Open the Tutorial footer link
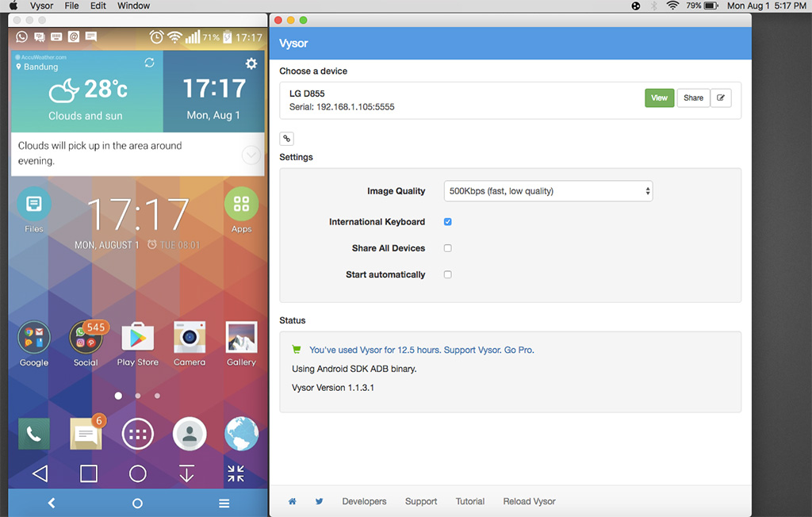 470,501
